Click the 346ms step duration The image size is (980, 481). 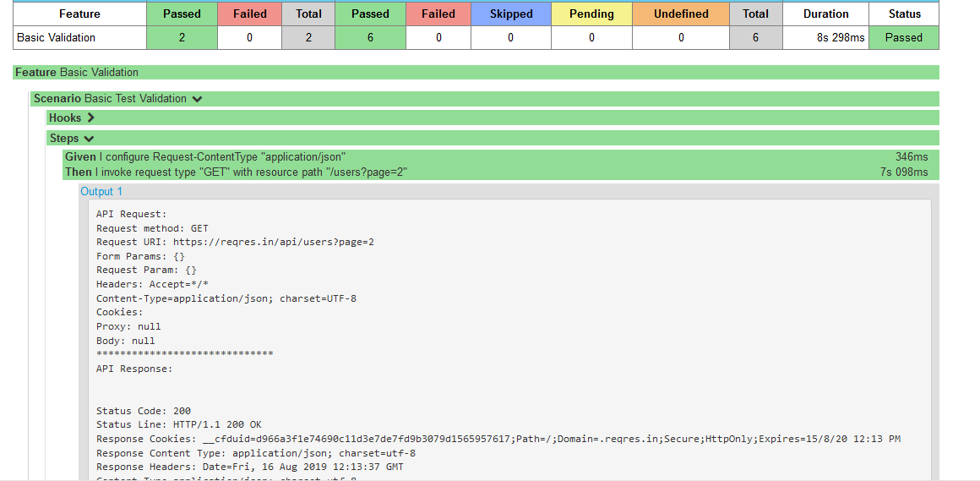[912, 157]
